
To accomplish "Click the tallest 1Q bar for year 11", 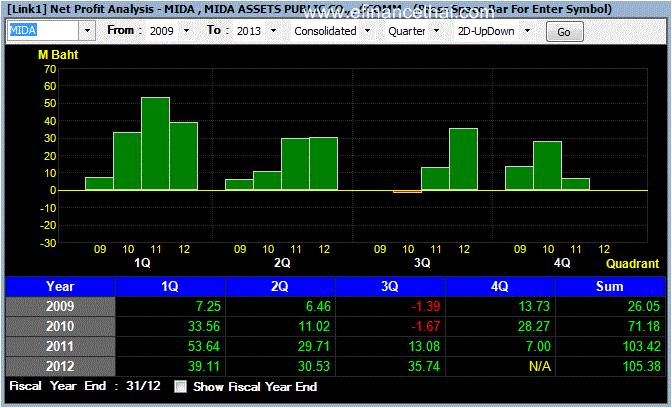I will [156, 144].
